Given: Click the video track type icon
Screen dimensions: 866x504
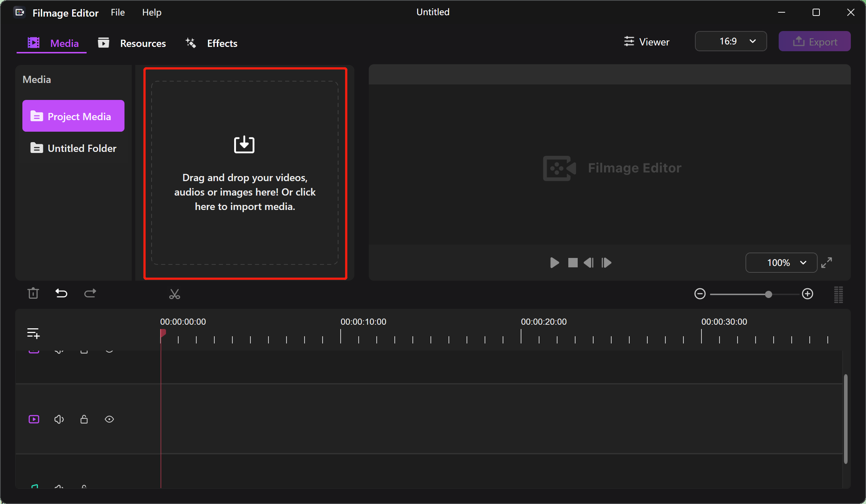Looking at the screenshot, I should [x=34, y=419].
